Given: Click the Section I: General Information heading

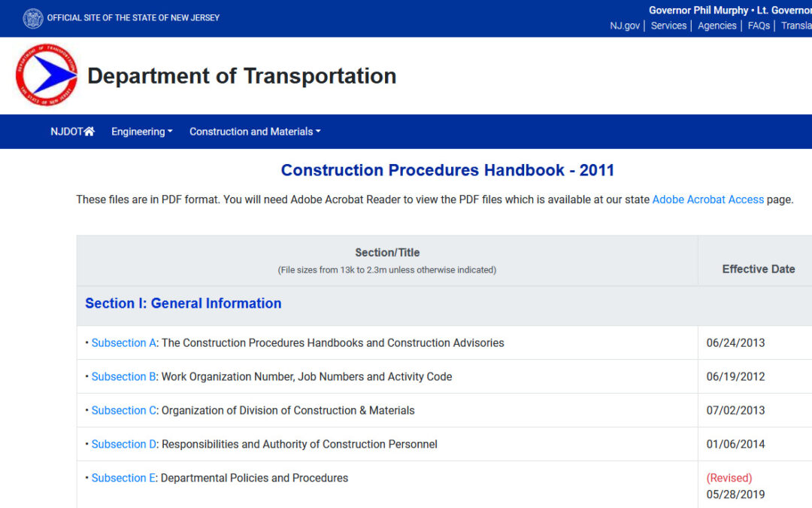Looking at the screenshot, I should [x=183, y=303].
